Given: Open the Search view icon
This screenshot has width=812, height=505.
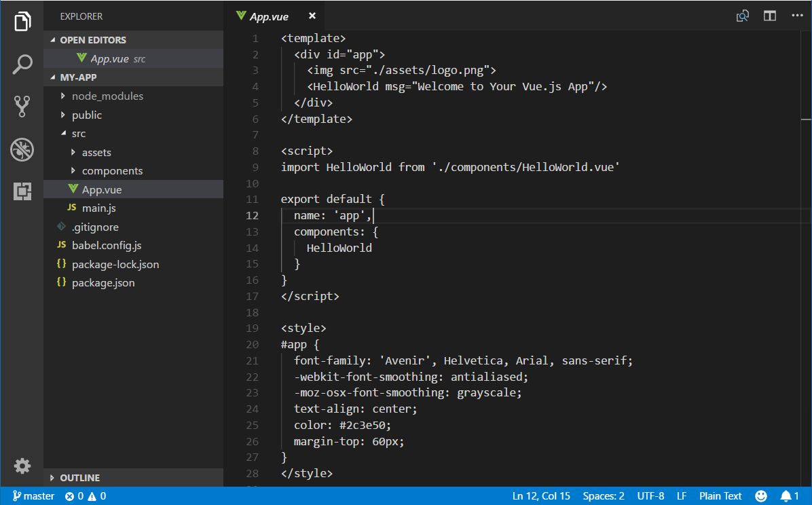Looking at the screenshot, I should 22,64.
